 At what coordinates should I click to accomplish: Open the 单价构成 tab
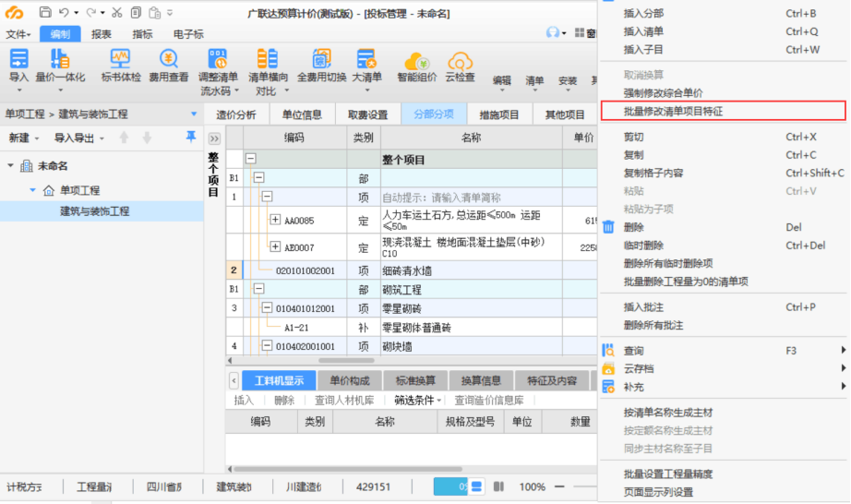[350, 380]
